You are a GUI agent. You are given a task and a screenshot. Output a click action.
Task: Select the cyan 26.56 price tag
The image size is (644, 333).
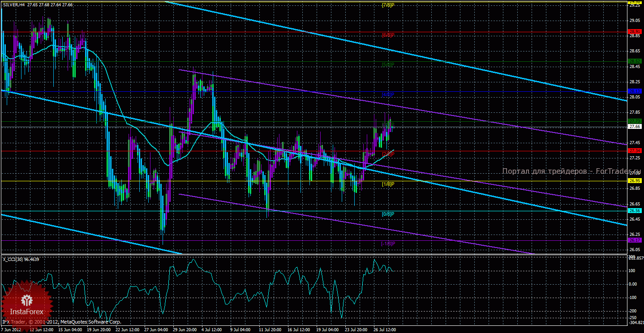635,211
